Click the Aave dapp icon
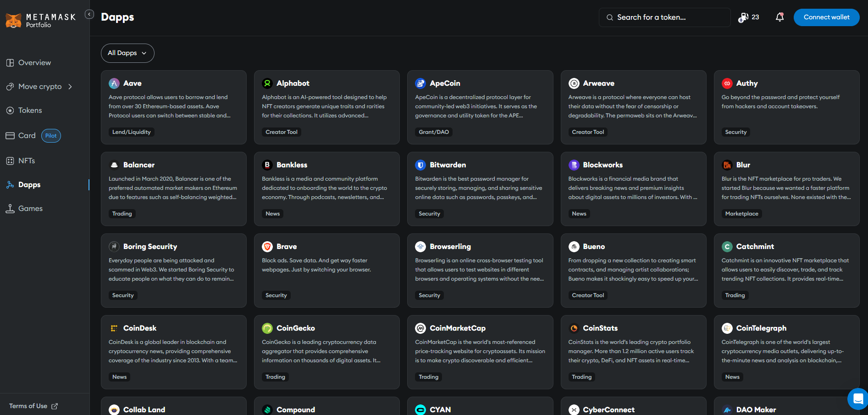 [114, 83]
